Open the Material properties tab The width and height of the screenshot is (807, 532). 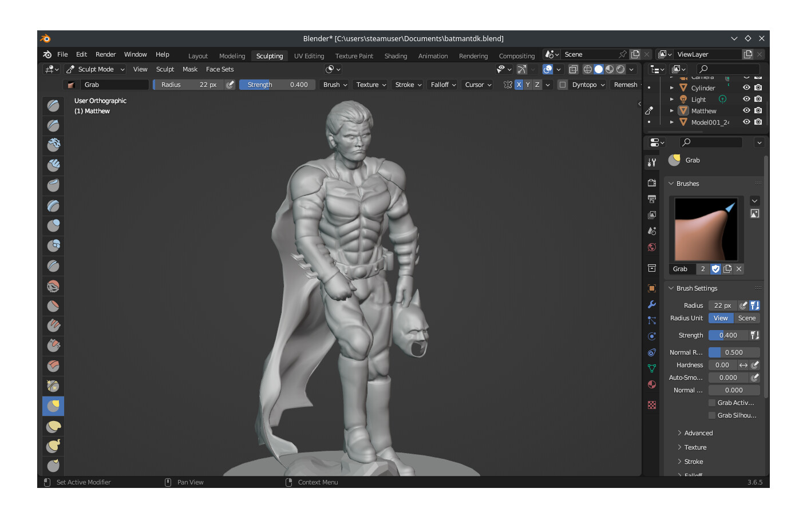651,384
